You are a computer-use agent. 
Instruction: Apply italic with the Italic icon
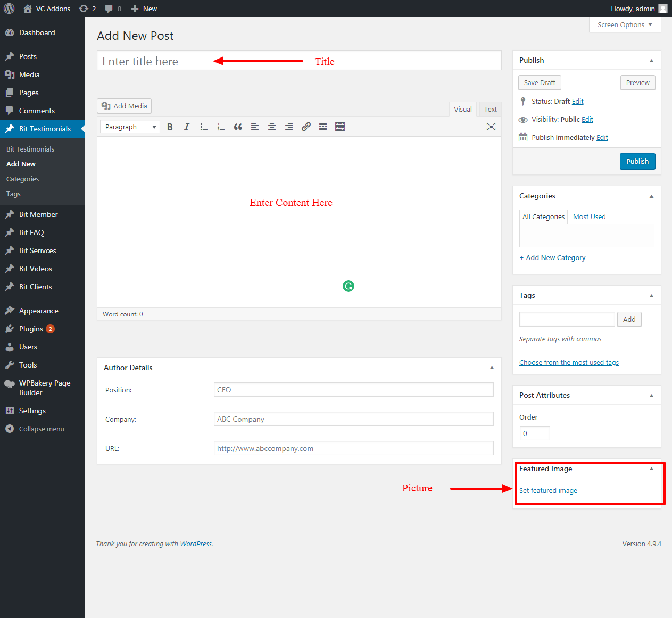(187, 127)
